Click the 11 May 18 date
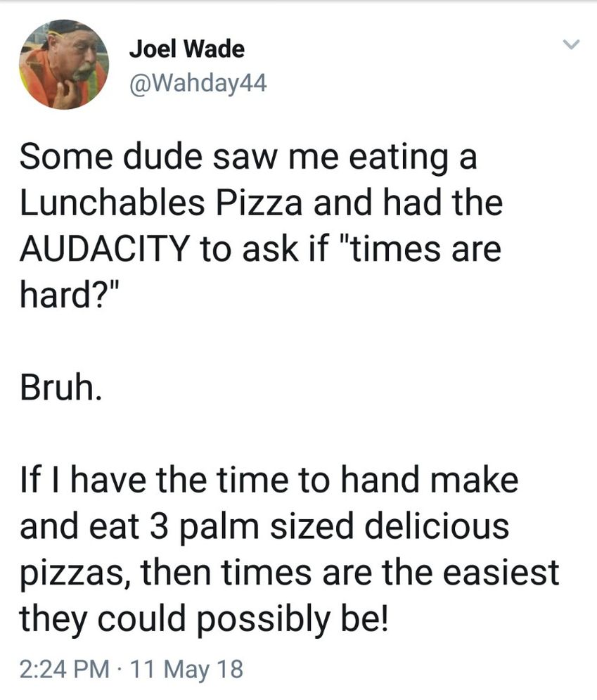This screenshot has height=700, width=597. point(188,669)
